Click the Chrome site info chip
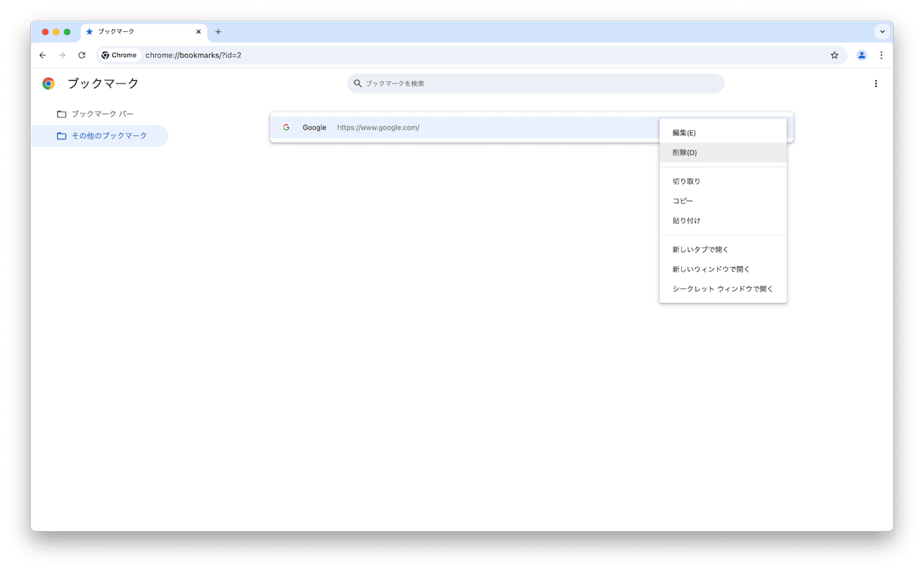This screenshot has height=572, width=924. [x=119, y=55]
